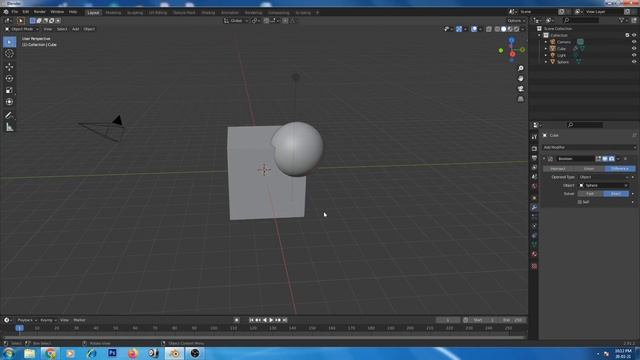This screenshot has width=640, height=360.
Task: Open the Object Mode dropdown
Action: click(x=22, y=29)
